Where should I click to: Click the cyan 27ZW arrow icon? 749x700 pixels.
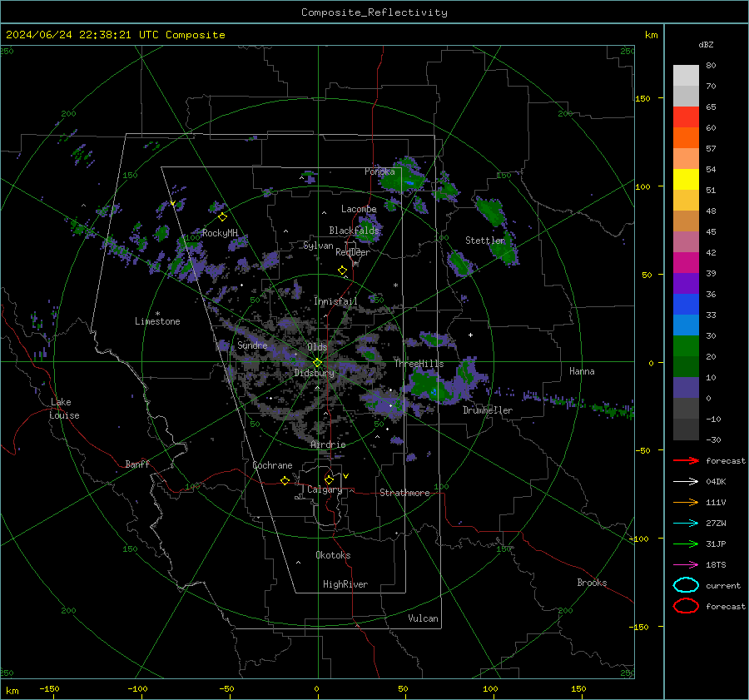[686, 524]
